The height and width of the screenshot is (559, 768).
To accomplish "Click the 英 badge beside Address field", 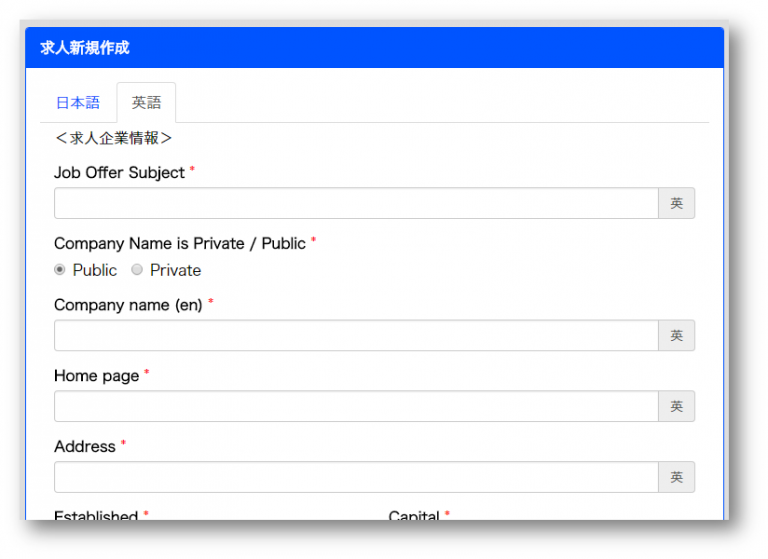I will click(x=676, y=477).
